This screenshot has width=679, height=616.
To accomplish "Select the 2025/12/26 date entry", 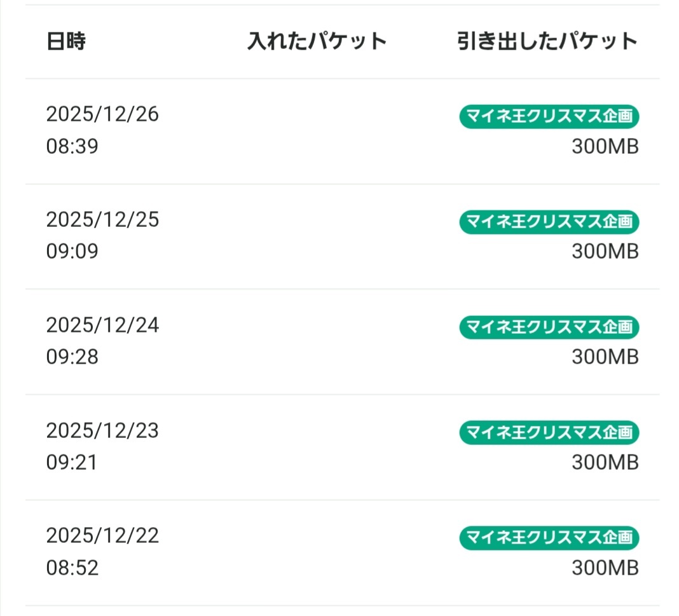I will [x=102, y=115].
